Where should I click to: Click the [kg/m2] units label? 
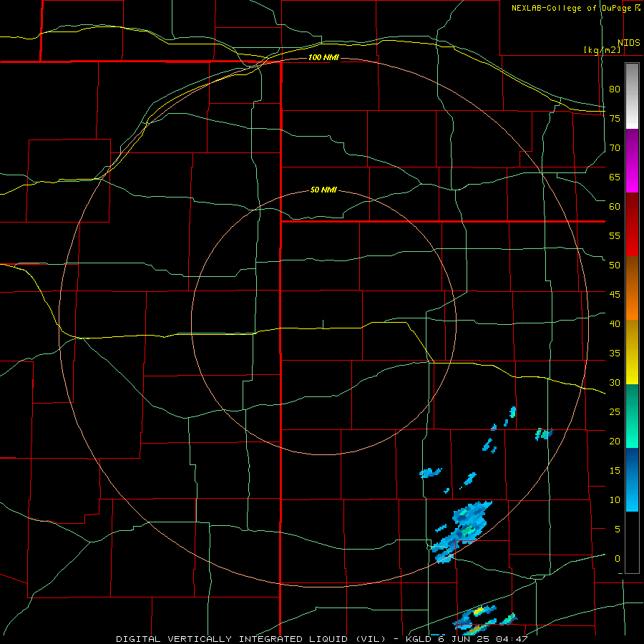tap(602, 50)
